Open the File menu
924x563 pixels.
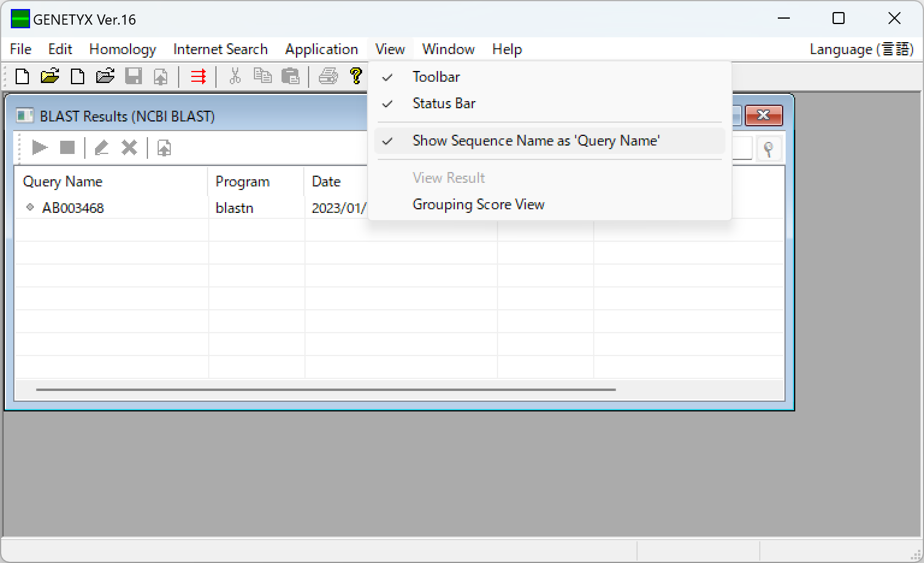coord(21,49)
